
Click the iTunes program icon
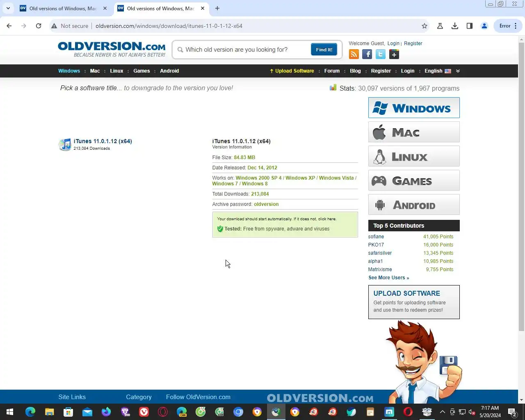(65, 144)
